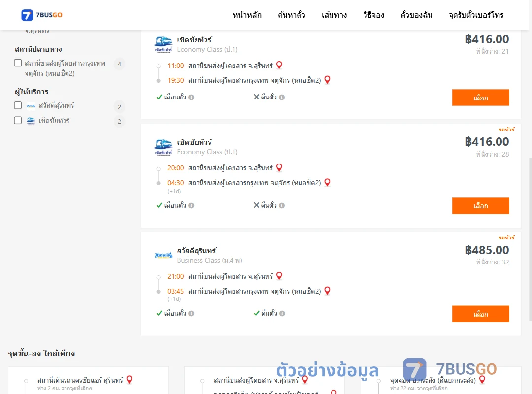This screenshot has width=532, height=394.
Task: Show เลื่อนตั๋ว info icon on 20:00 trip
Action: click(191, 205)
